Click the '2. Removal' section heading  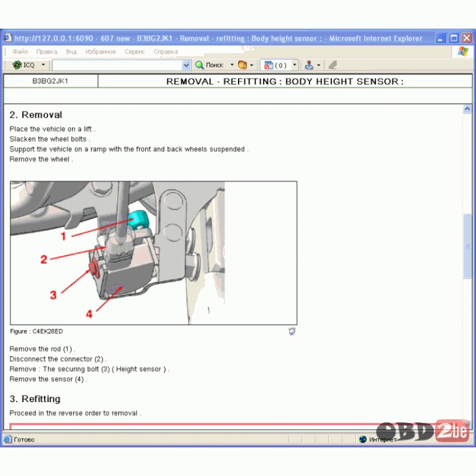point(36,115)
